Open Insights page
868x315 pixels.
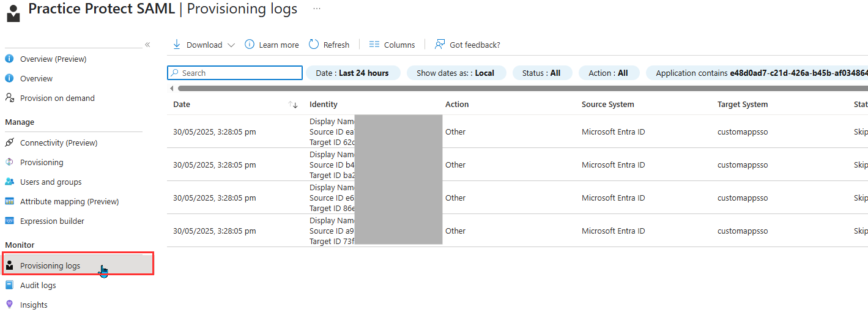click(x=34, y=305)
